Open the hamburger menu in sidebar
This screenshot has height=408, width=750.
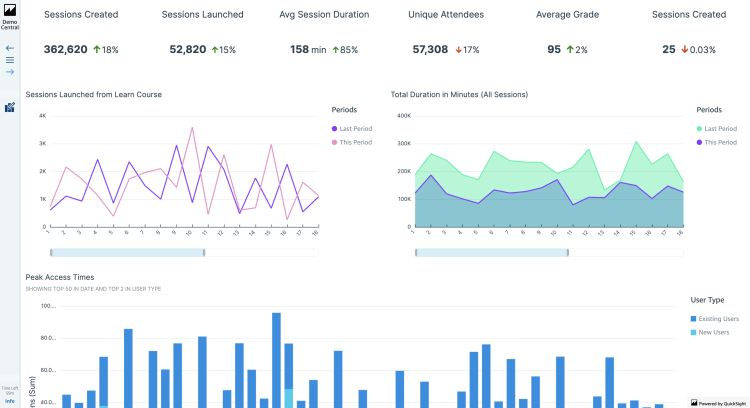click(x=9, y=60)
